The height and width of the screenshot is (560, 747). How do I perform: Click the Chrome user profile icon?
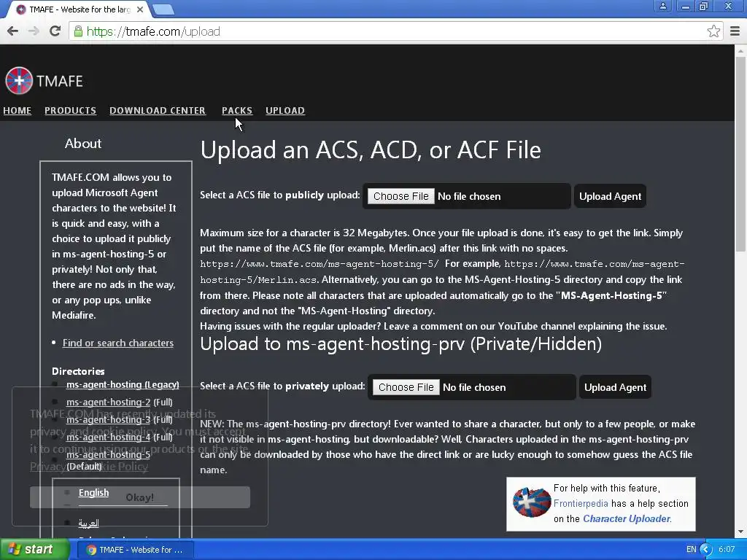point(662,6)
